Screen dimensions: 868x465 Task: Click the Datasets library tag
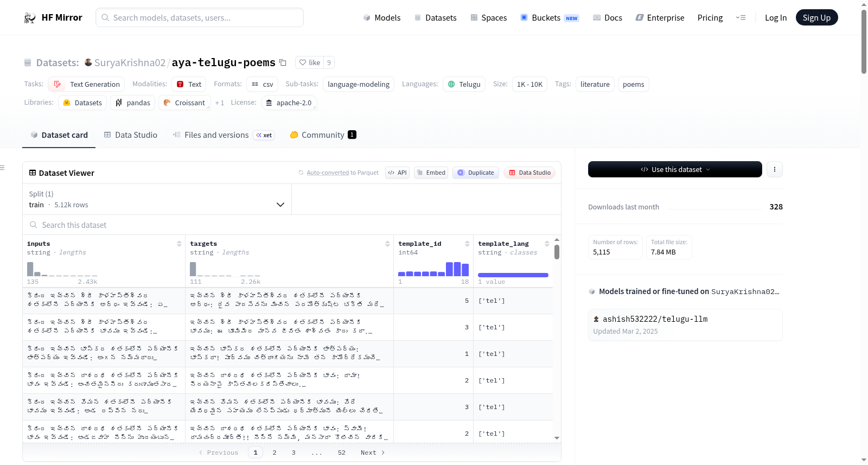pyautogui.click(x=82, y=103)
